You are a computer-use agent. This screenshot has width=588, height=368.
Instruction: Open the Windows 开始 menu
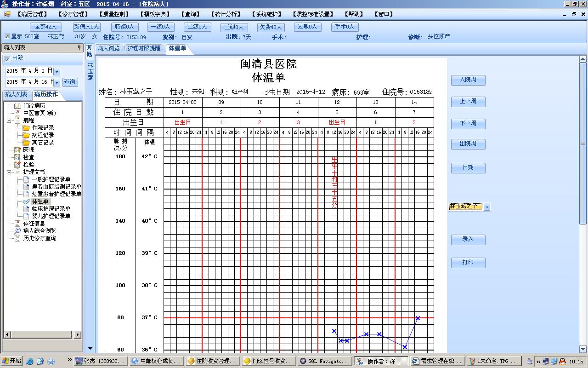pos(12,361)
